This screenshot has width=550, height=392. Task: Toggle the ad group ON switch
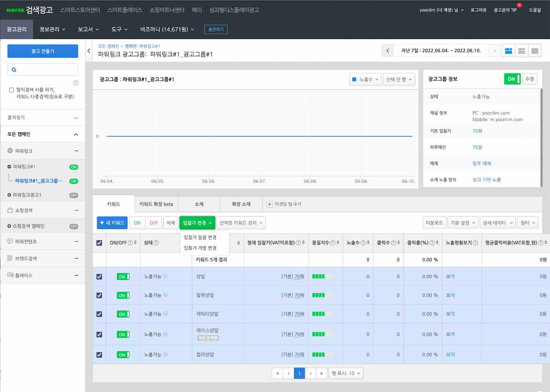pos(512,79)
